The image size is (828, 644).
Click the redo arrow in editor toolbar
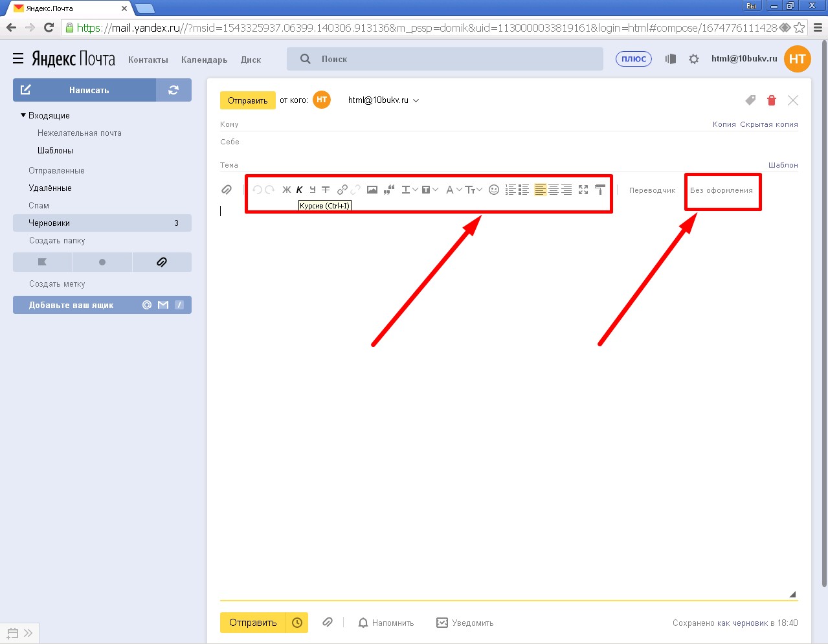tap(269, 190)
